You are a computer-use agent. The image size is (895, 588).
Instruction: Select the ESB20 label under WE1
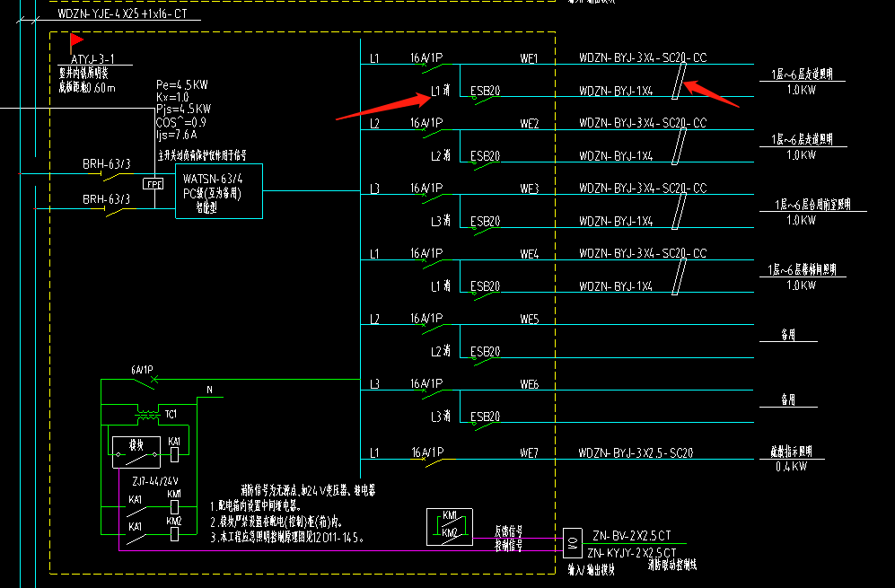485,90
